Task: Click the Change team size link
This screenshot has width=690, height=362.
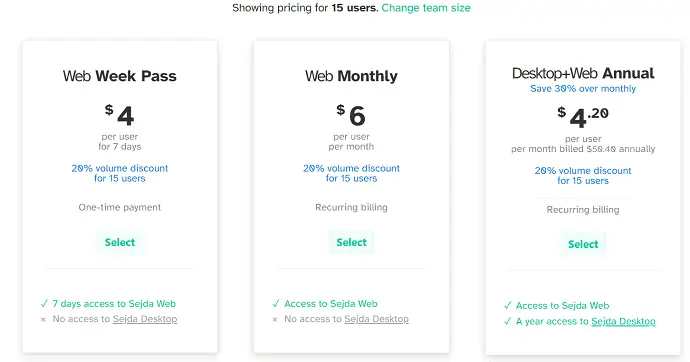Action: tap(426, 8)
